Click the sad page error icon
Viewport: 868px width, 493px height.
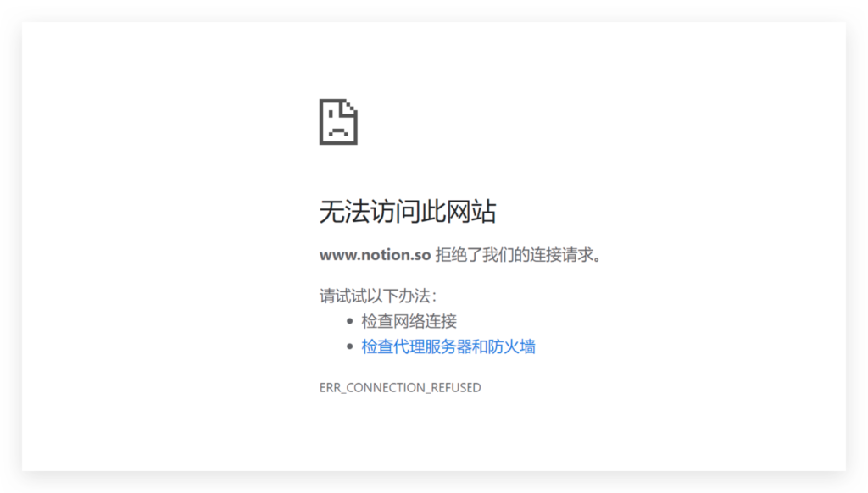pyautogui.click(x=338, y=122)
